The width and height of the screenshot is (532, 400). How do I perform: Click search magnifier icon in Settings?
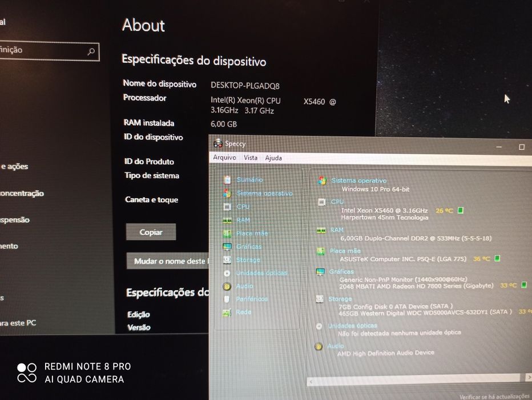91,51
